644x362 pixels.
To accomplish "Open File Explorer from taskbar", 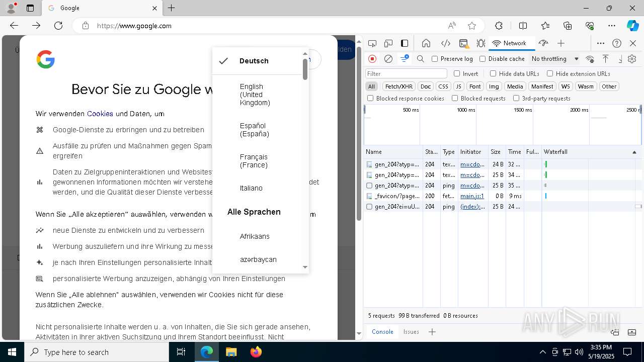I will 231,352.
